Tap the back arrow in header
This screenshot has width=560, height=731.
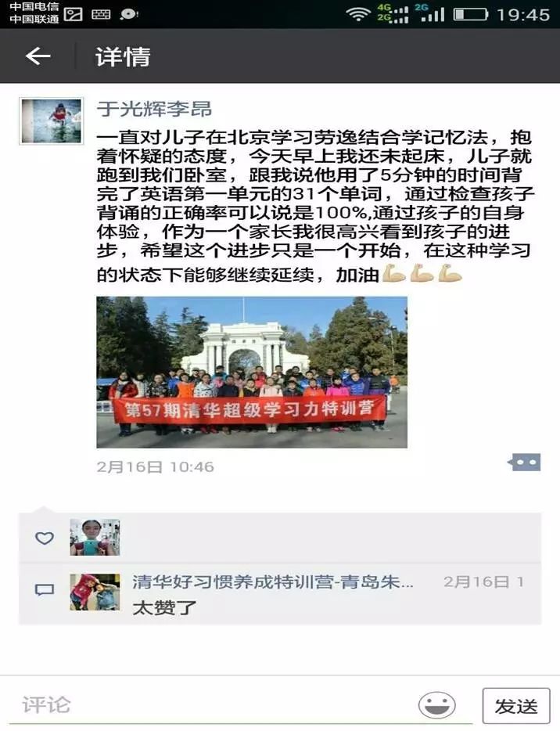point(38,56)
